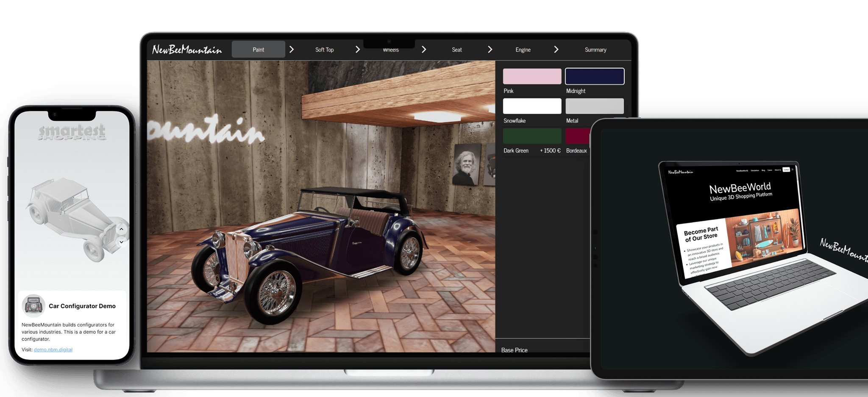This screenshot has height=397, width=868.
Task: Click the "Become Part of Our Store" heading
Action: pyautogui.click(x=701, y=234)
